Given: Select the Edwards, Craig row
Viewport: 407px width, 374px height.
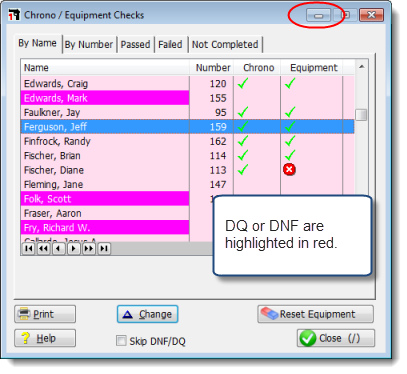Looking at the screenshot, I should (187, 83).
